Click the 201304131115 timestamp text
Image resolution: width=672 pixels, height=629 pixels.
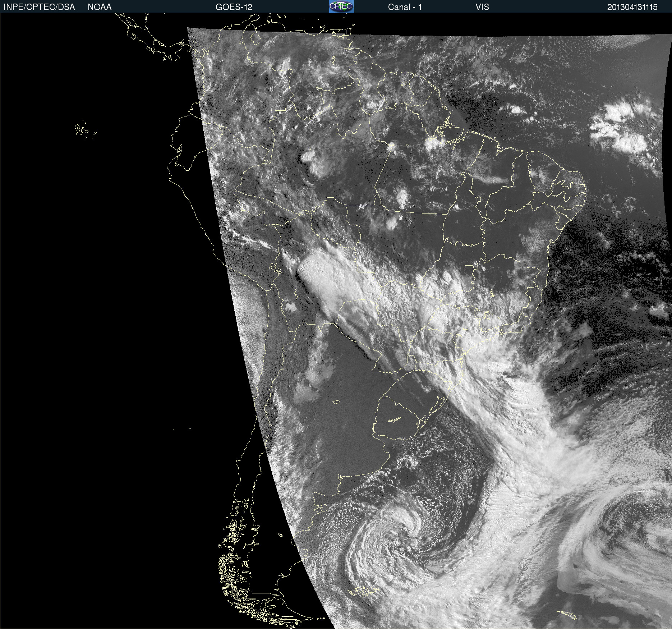(632, 7)
